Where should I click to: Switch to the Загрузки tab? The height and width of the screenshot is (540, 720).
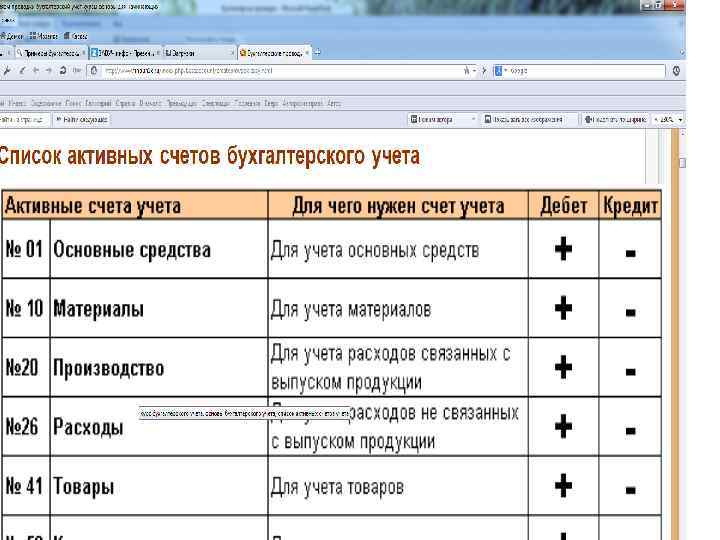pos(198,53)
